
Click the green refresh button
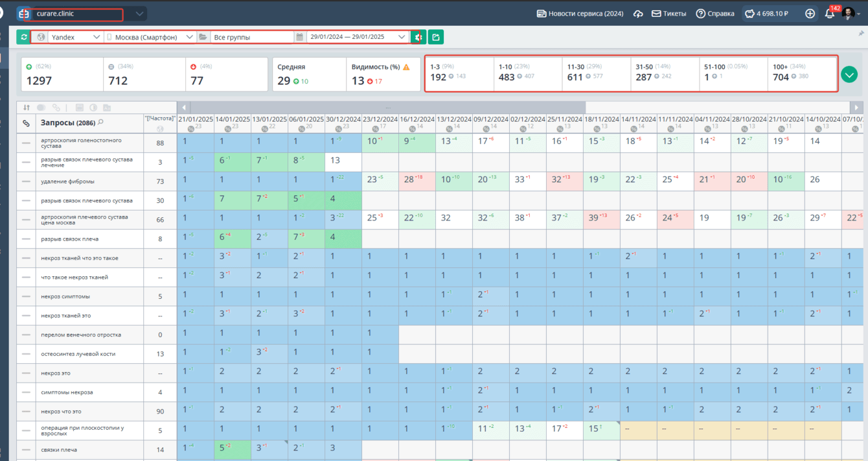pyautogui.click(x=23, y=37)
